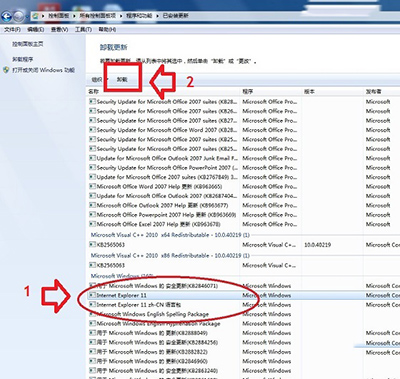
Task: Sort by the 名称 column header
Action: [x=93, y=91]
